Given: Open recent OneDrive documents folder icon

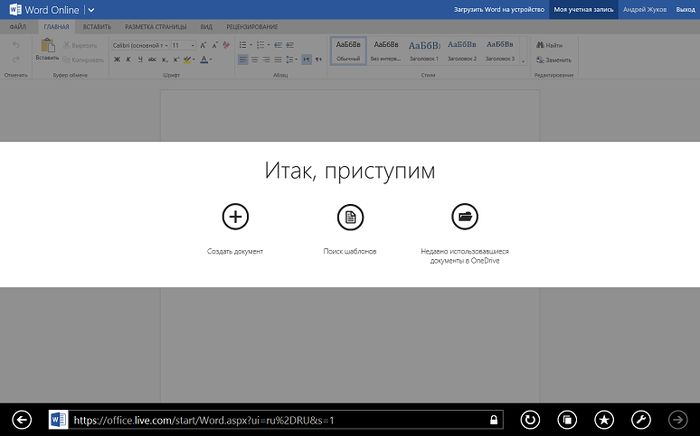Looking at the screenshot, I should coord(465,216).
